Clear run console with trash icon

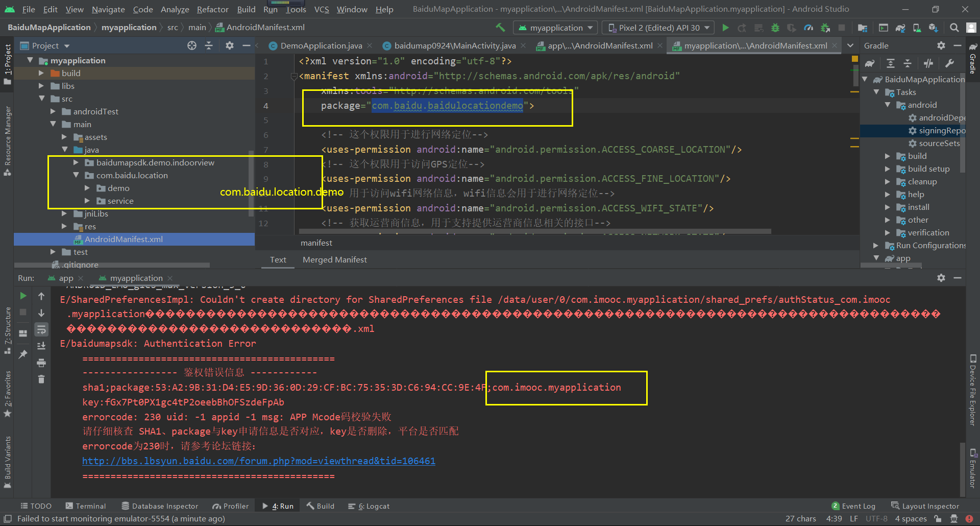coord(41,379)
